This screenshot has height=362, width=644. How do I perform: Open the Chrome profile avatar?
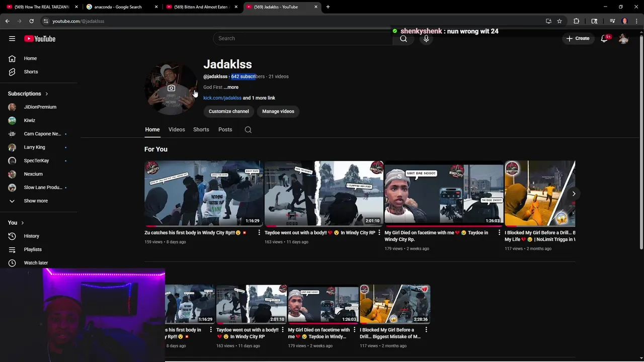(624, 21)
